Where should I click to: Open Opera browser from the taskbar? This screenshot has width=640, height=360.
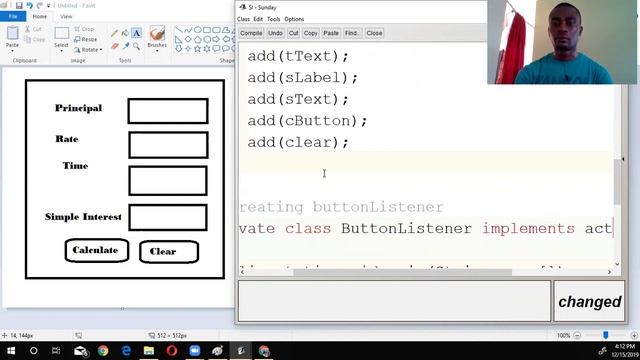coord(172,351)
